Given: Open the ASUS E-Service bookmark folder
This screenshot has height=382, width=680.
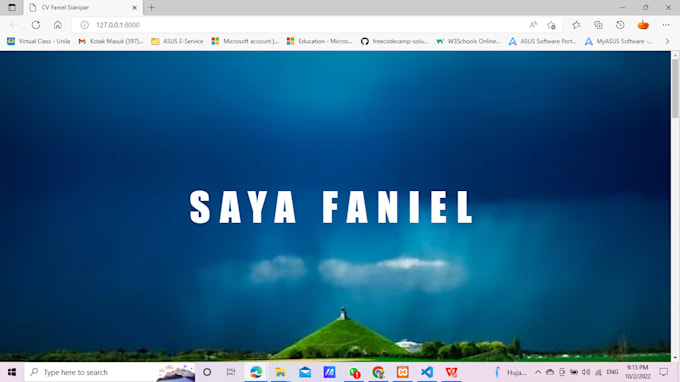Looking at the screenshot, I should (x=177, y=41).
